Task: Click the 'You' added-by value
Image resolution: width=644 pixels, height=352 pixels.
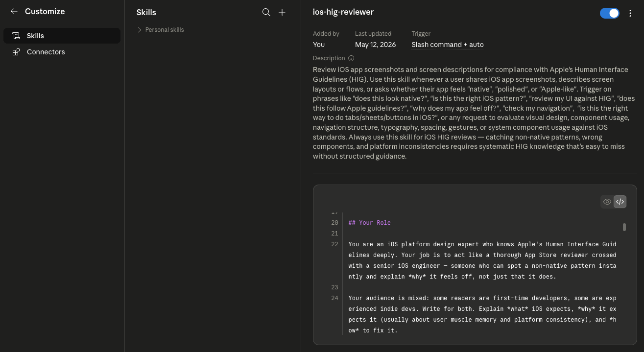Action: [319, 45]
